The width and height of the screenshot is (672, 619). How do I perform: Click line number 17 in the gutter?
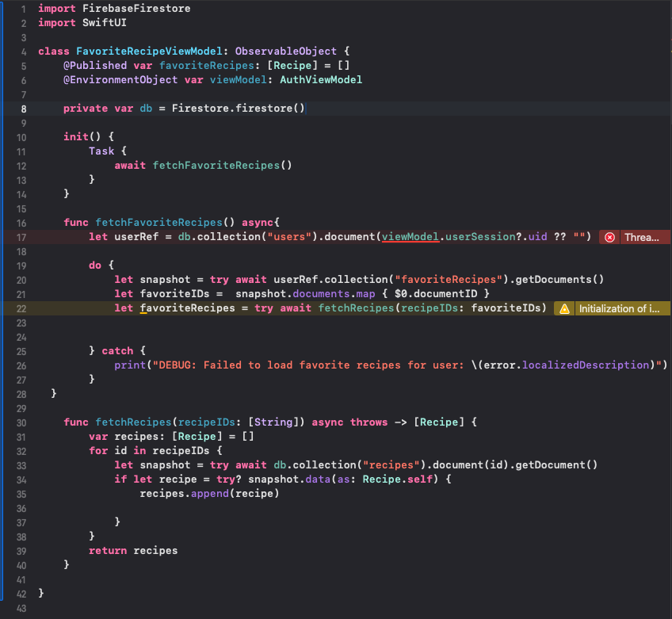[21, 238]
